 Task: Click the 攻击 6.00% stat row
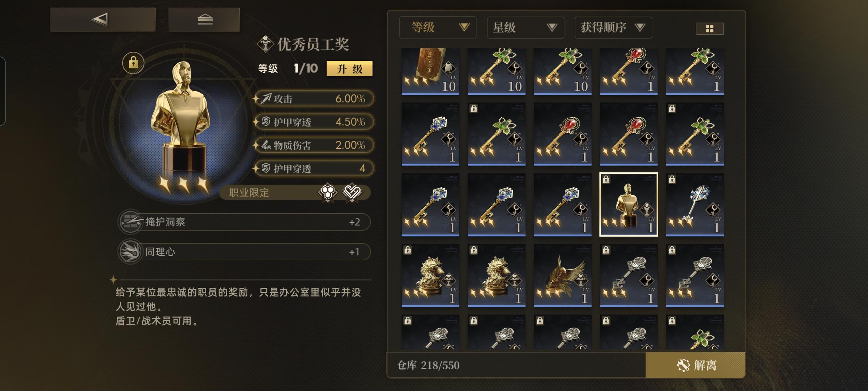click(314, 98)
